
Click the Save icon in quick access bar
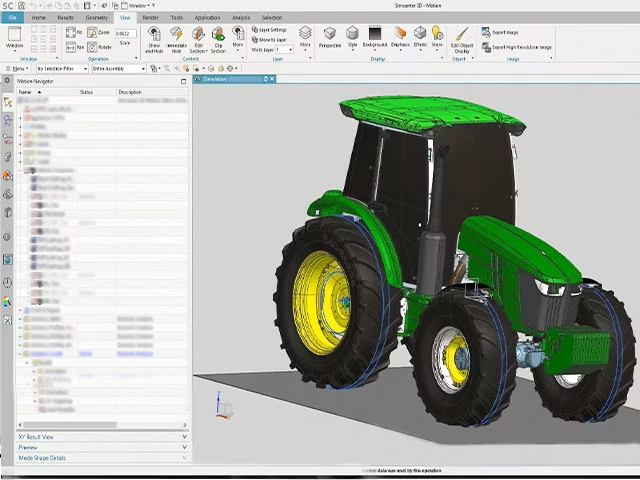click(x=22, y=6)
